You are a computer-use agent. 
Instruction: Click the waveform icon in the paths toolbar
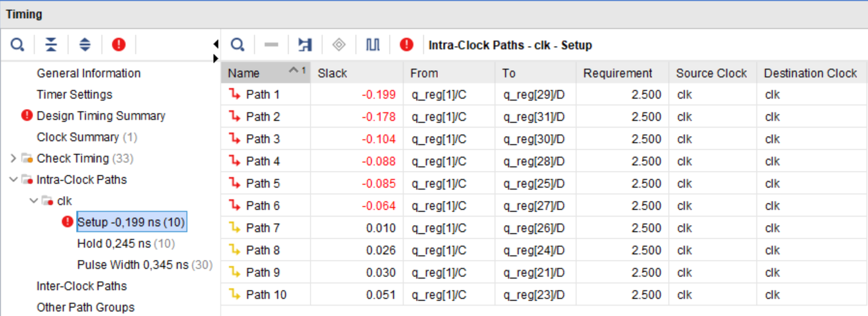(373, 44)
